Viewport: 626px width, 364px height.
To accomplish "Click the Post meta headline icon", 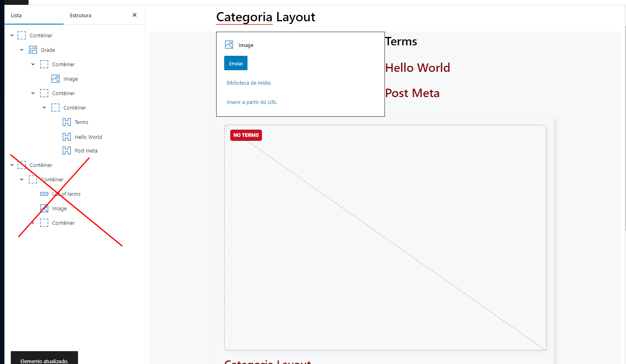I will coord(67,150).
